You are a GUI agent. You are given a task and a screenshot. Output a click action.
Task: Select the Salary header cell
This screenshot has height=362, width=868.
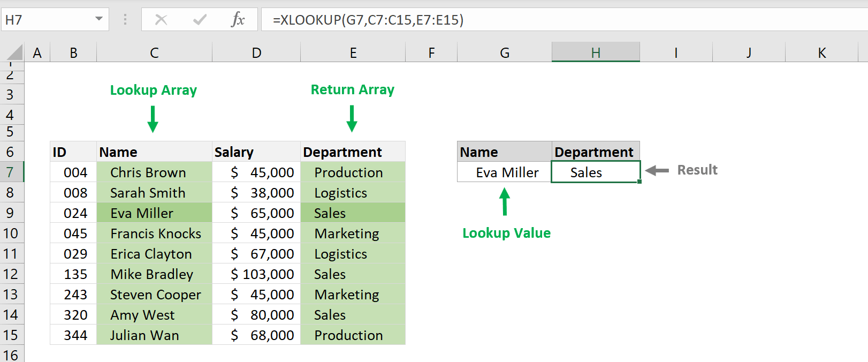(x=256, y=152)
